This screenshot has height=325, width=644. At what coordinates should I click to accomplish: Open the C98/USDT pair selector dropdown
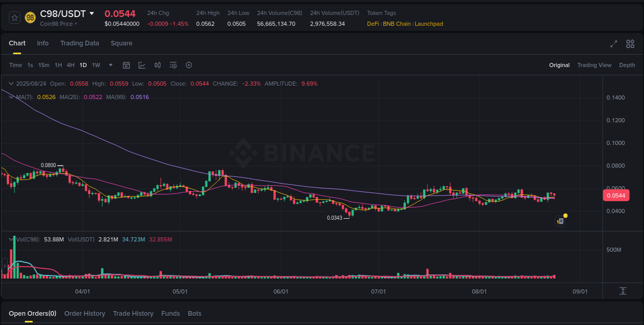tap(67, 13)
